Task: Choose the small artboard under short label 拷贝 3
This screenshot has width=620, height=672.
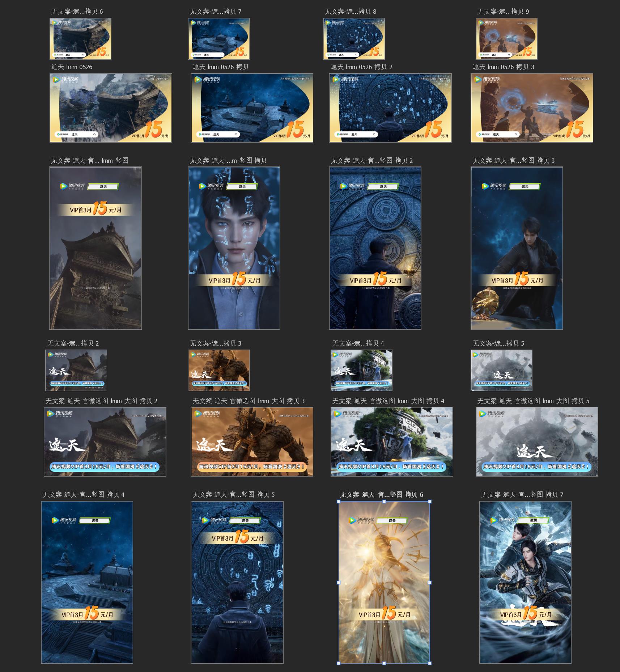Action: [219, 370]
